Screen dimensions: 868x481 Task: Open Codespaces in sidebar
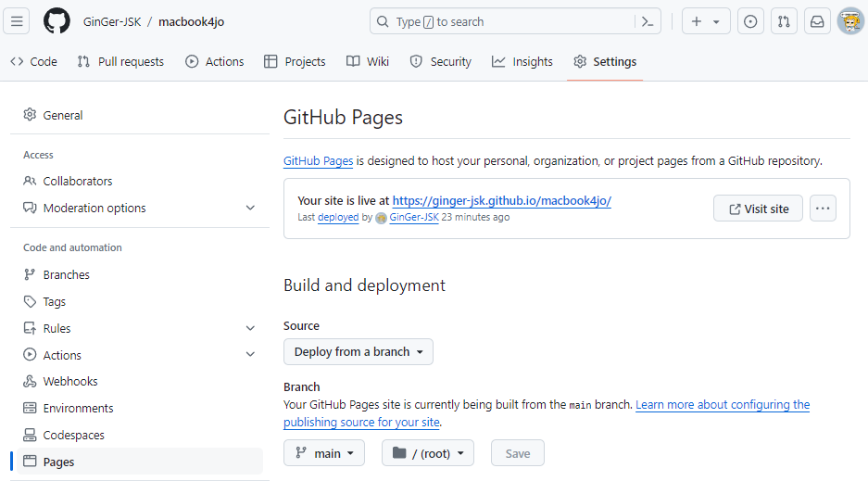click(x=140, y=435)
